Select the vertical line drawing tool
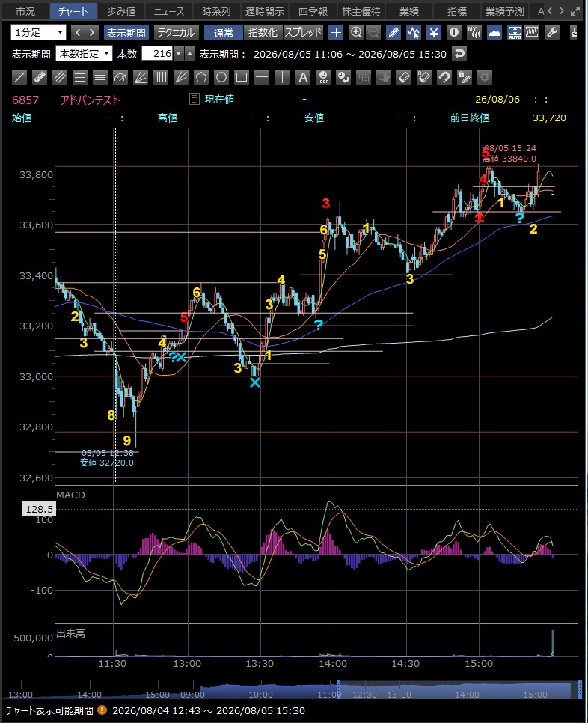Viewport: 588px width, 723px height. [282, 77]
